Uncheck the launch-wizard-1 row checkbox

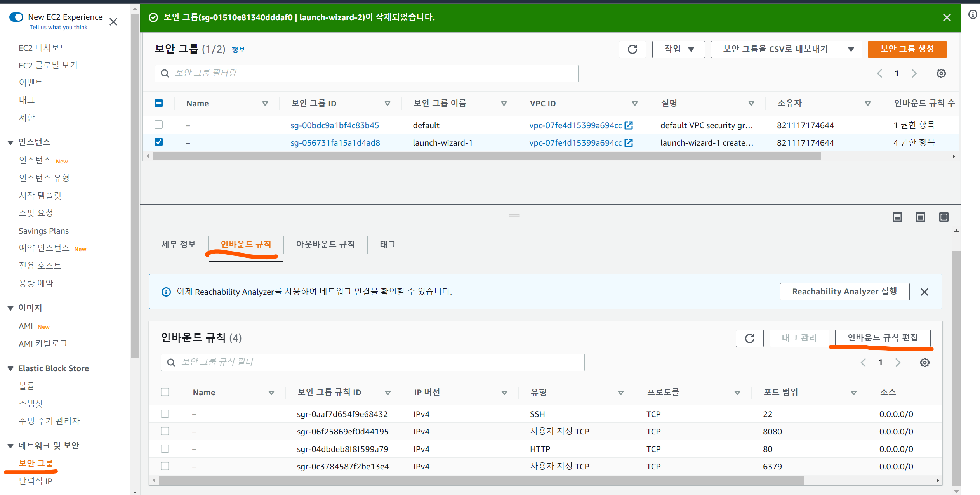tap(158, 142)
